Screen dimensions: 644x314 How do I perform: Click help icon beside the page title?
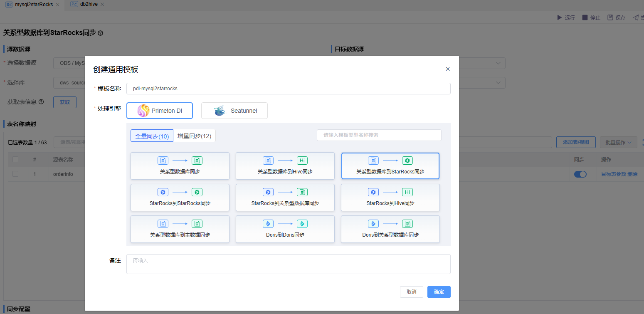coord(100,33)
